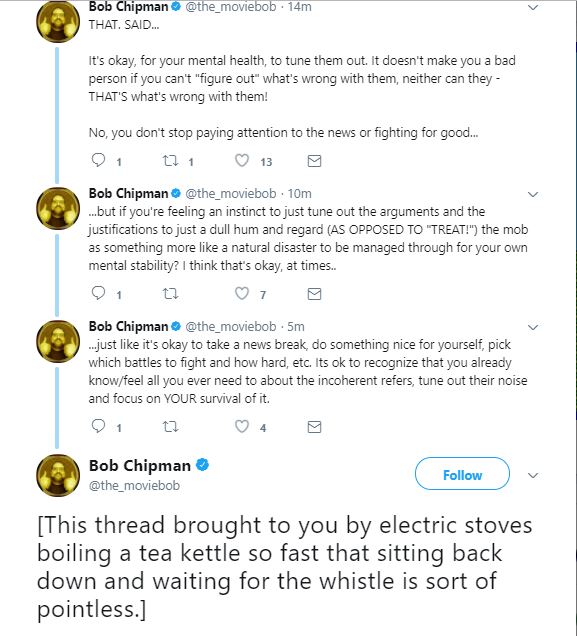
Task: Like the tweet with 4 likes
Action: pos(242,426)
